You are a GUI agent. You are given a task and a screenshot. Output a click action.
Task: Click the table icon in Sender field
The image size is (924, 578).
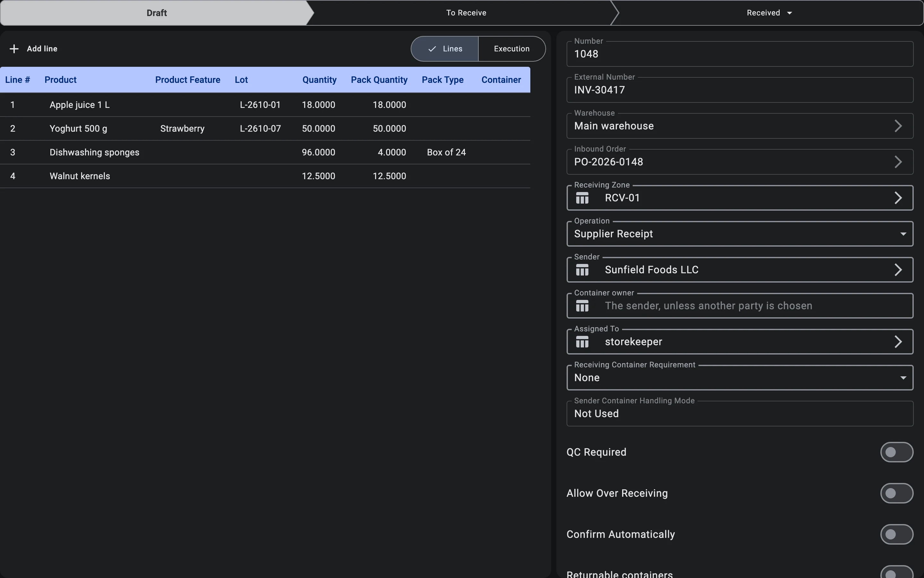pyautogui.click(x=582, y=270)
